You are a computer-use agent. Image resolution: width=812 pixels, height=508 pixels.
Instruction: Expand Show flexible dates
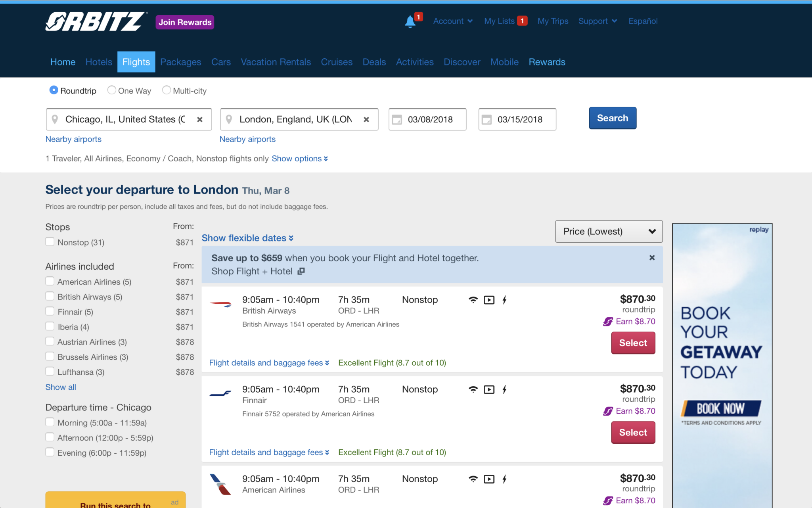coord(247,238)
